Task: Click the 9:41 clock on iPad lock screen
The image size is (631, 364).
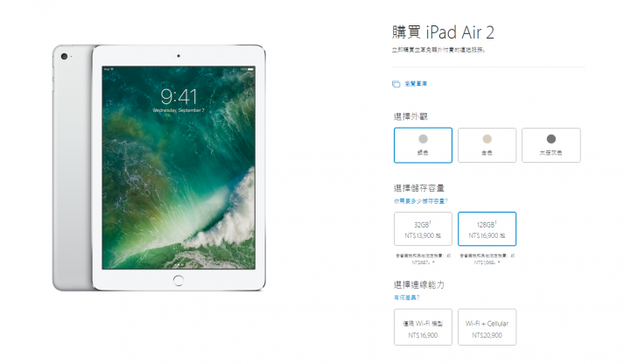Action: [x=179, y=96]
